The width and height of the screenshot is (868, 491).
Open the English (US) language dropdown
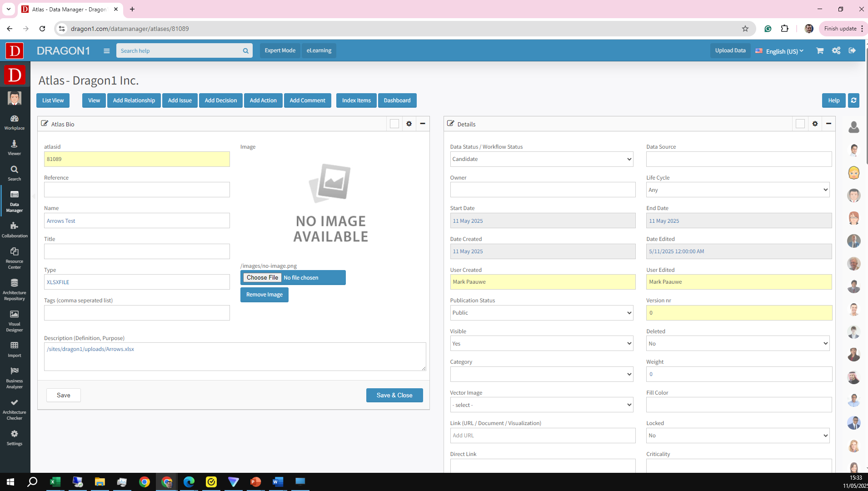[x=780, y=51]
